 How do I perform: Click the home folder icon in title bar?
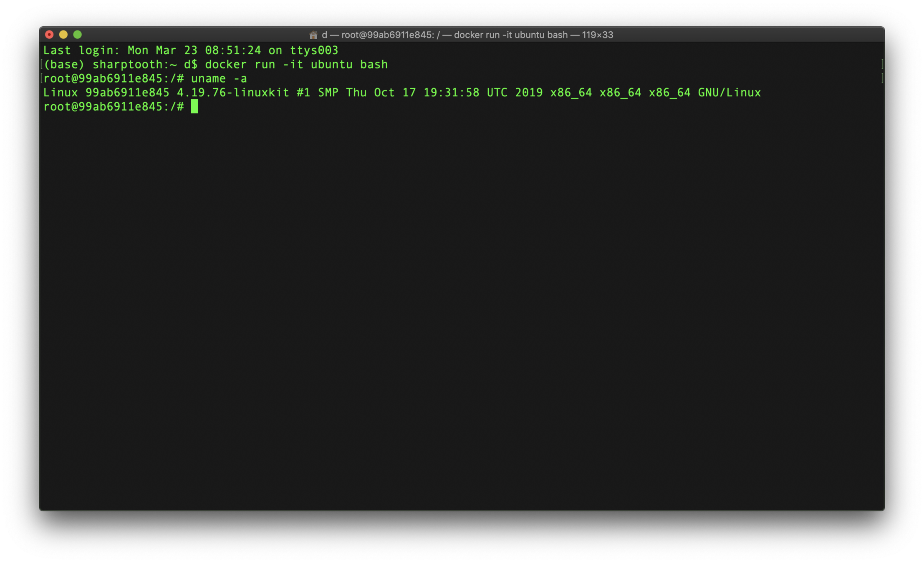313,35
